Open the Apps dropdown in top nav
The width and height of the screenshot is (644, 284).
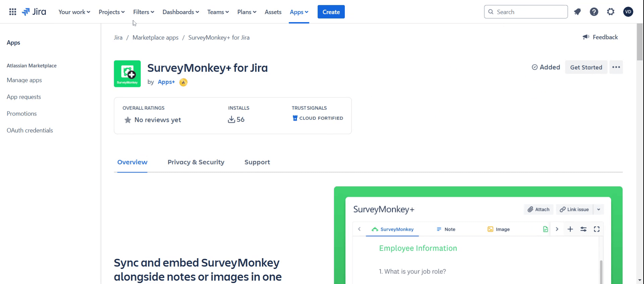[299, 12]
